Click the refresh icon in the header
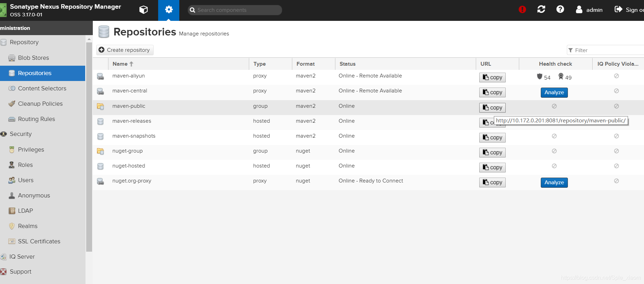644x284 pixels. click(x=541, y=9)
